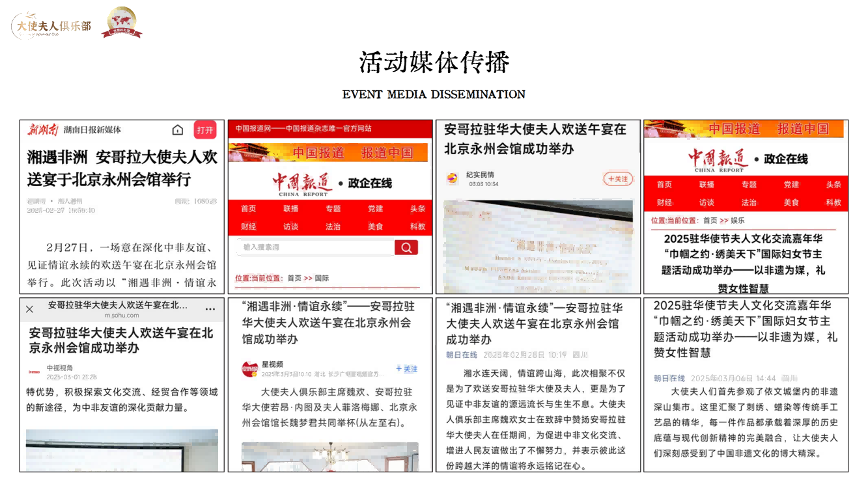
Task: Click the 新湖南 red logo
Action: pyautogui.click(x=43, y=130)
